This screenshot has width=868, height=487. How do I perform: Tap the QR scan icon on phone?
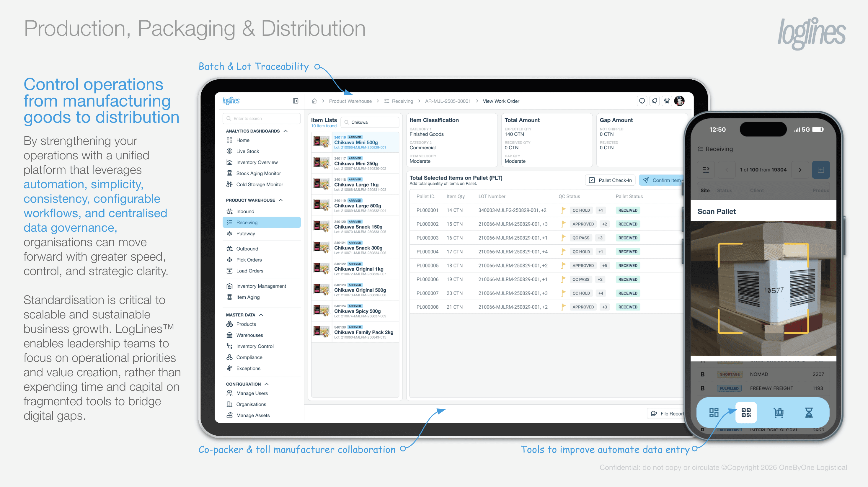pos(746,412)
